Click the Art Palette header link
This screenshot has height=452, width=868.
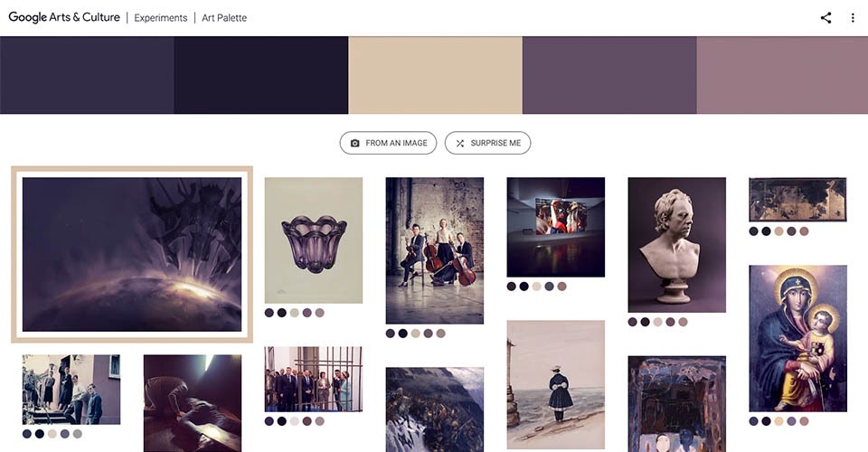[224, 18]
